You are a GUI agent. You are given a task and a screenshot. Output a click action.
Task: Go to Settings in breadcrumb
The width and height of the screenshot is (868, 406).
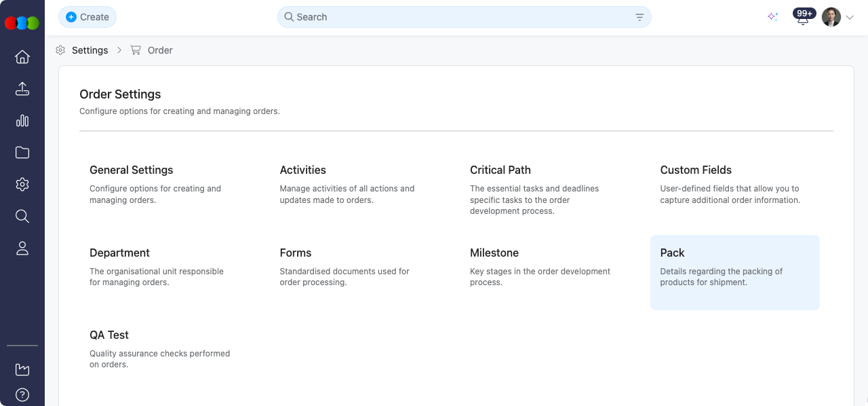click(90, 50)
